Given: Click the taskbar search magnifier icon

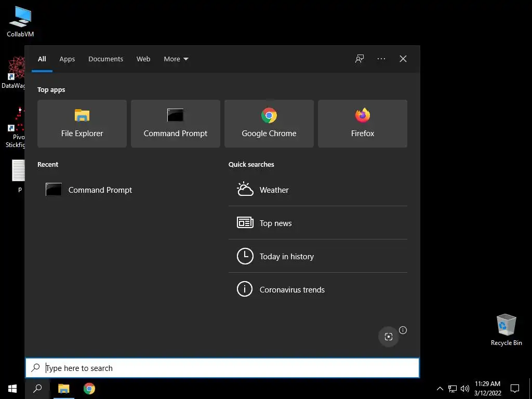Looking at the screenshot, I should tap(37, 389).
